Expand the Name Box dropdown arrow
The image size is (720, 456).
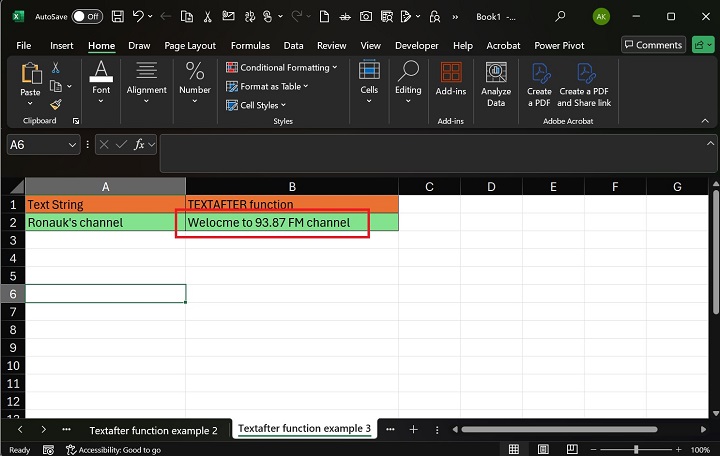pos(72,145)
